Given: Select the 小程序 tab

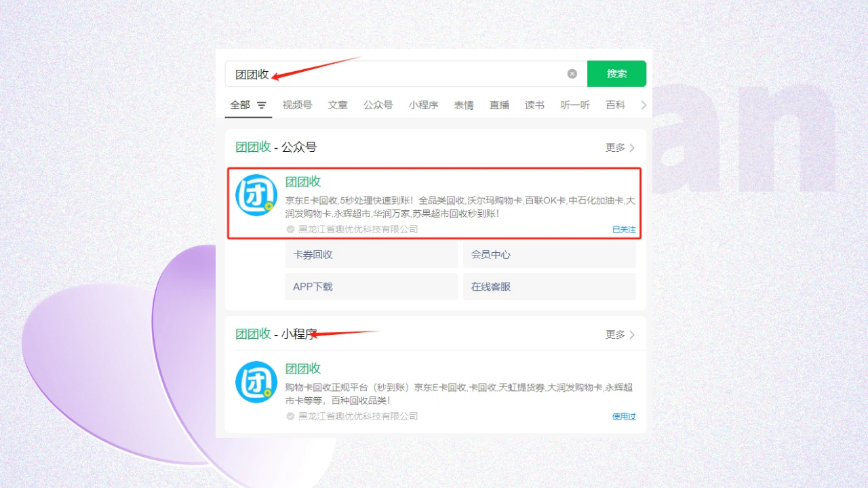Looking at the screenshot, I should [423, 105].
